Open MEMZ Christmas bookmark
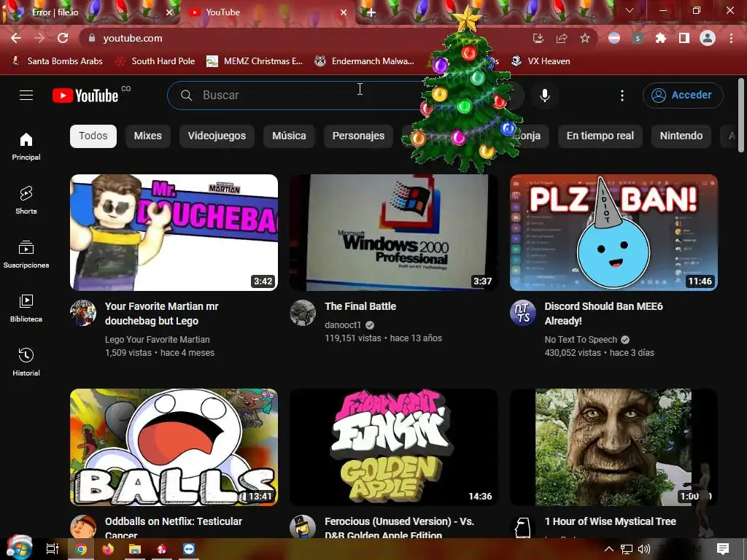The height and width of the screenshot is (560, 747). coord(255,61)
